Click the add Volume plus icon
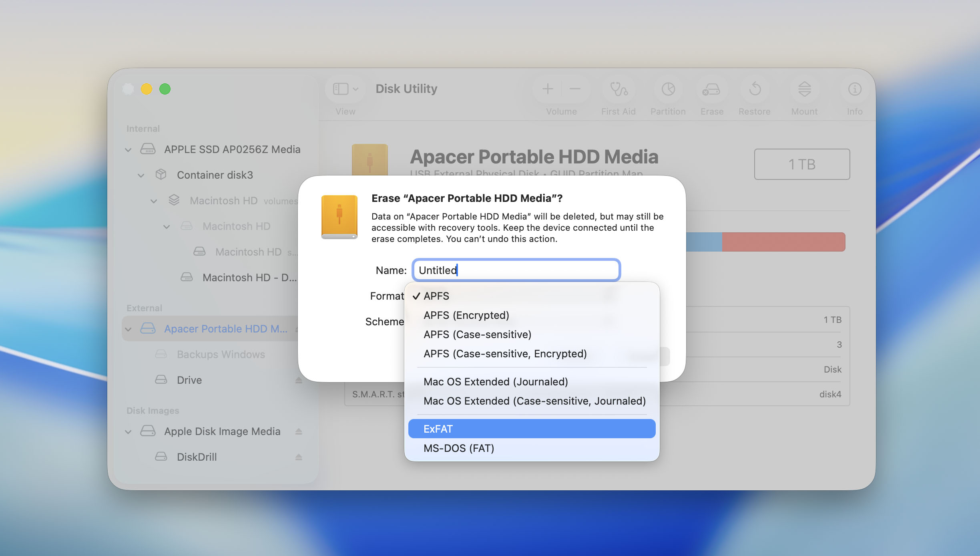Viewport: 980px width, 556px height. pyautogui.click(x=548, y=89)
